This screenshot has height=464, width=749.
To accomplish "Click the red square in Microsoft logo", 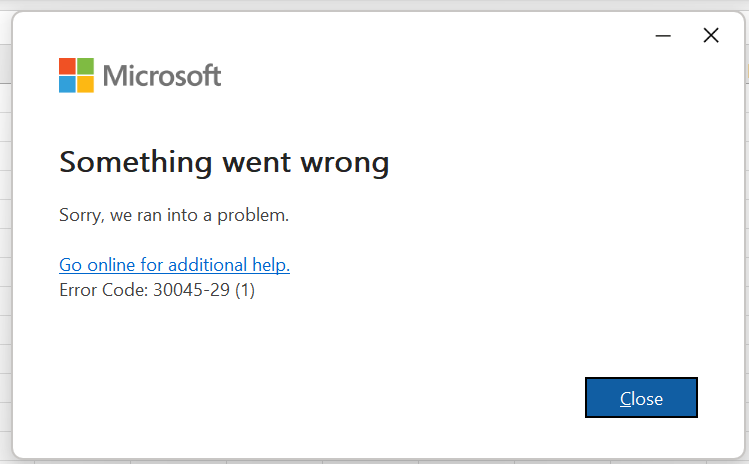I will coord(67,66).
